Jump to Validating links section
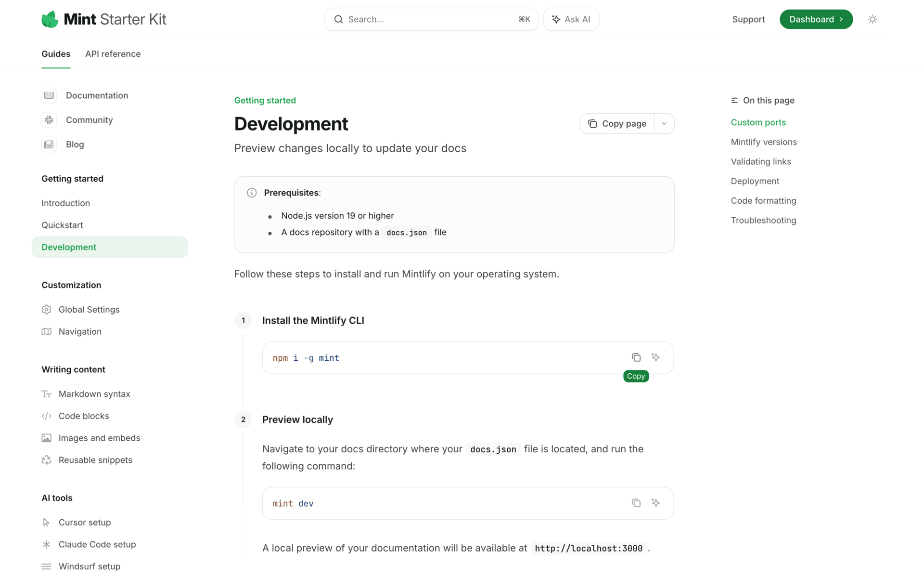 click(761, 162)
